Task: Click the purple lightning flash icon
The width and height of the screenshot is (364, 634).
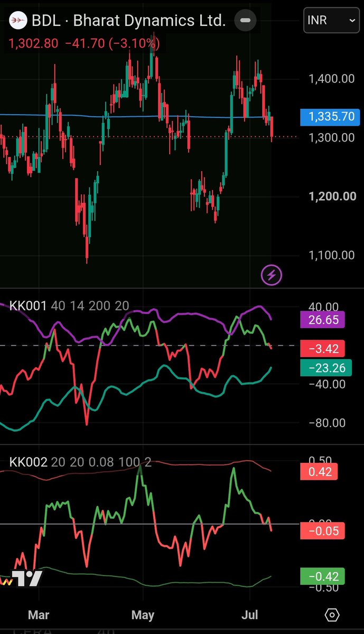Action: click(272, 275)
